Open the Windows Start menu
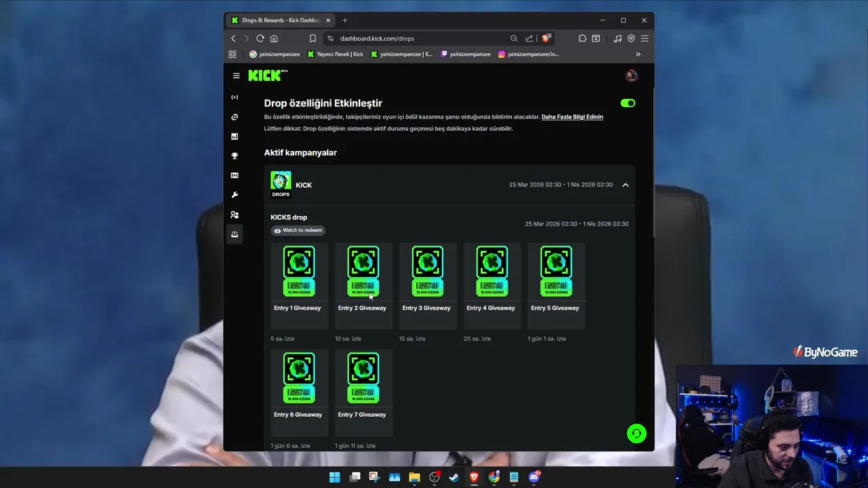The width and height of the screenshot is (868, 488). pyautogui.click(x=334, y=477)
